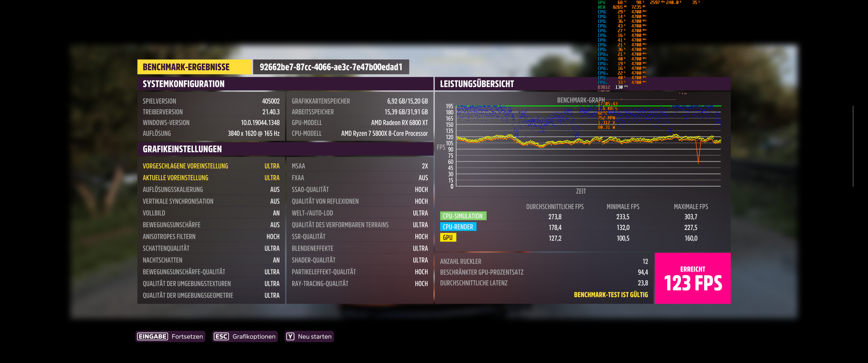Click the Y key icon
This screenshot has width=868, height=363.
(x=290, y=336)
